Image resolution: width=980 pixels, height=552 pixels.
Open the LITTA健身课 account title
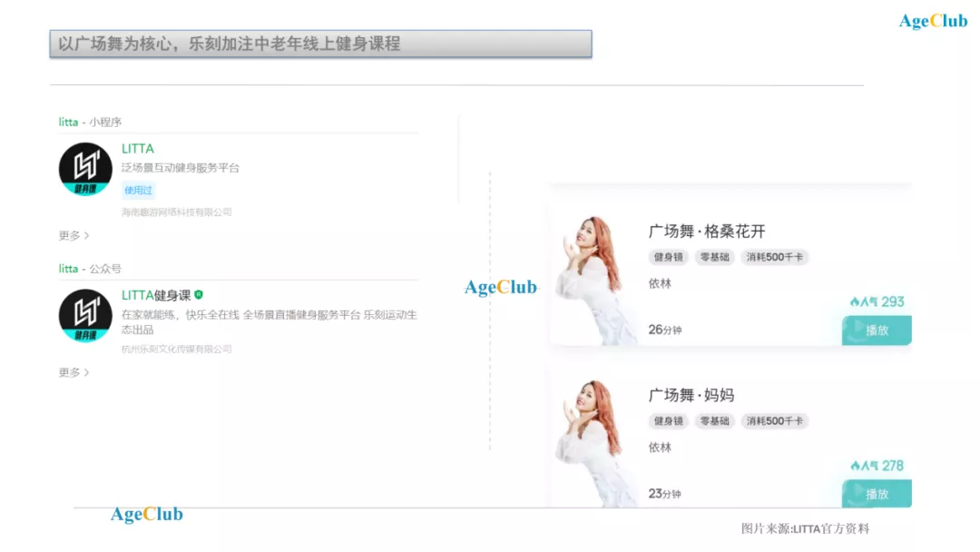(156, 295)
